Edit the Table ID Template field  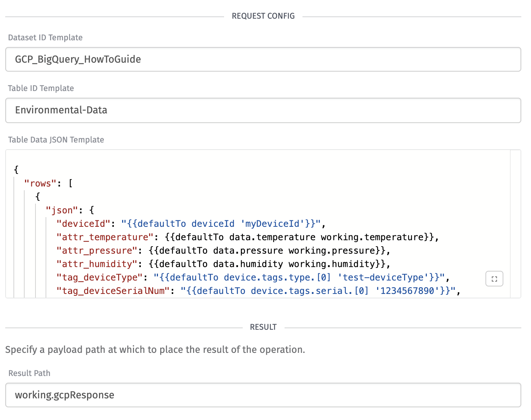263,110
